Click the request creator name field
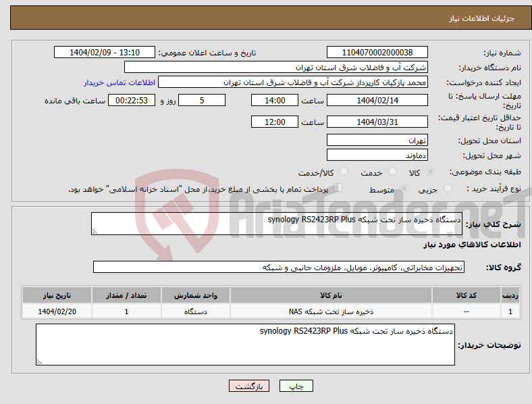Screen dimensions: 532x404 (x=293, y=82)
